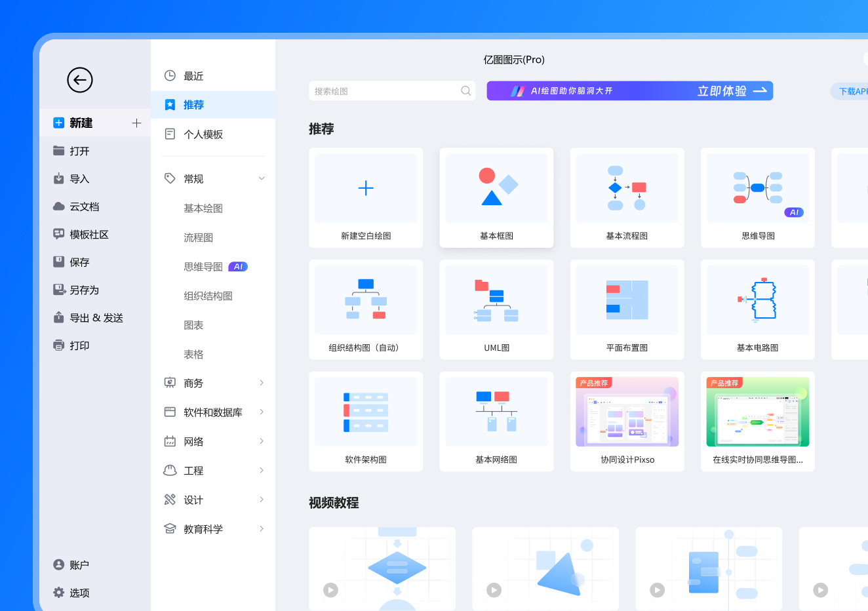Click the search magnifier icon
868x611 pixels.
coord(465,91)
